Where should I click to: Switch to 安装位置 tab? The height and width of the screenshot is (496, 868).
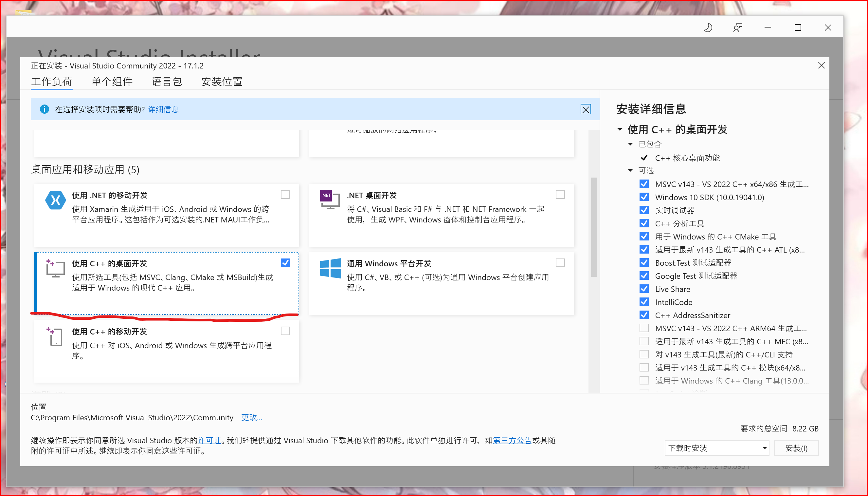(222, 82)
